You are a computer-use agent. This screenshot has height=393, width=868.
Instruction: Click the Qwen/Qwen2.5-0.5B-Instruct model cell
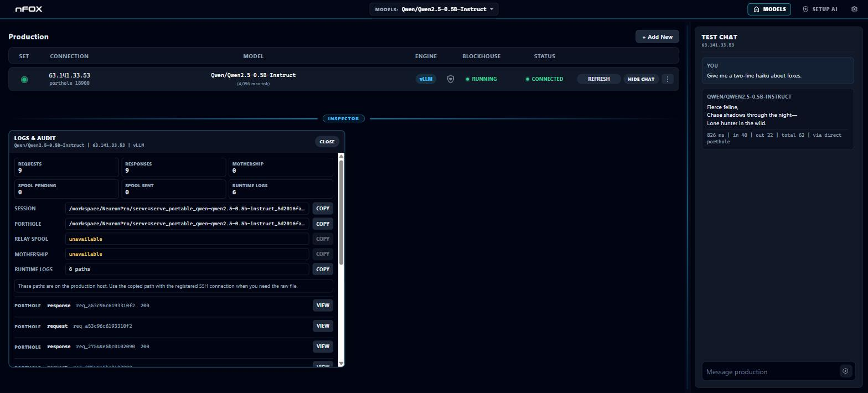[x=254, y=75]
